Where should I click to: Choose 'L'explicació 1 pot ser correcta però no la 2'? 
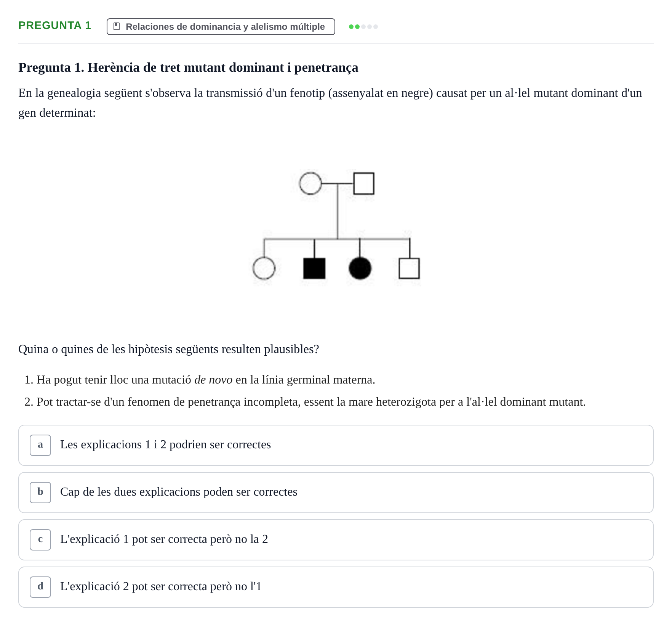(x=336, y=540)
